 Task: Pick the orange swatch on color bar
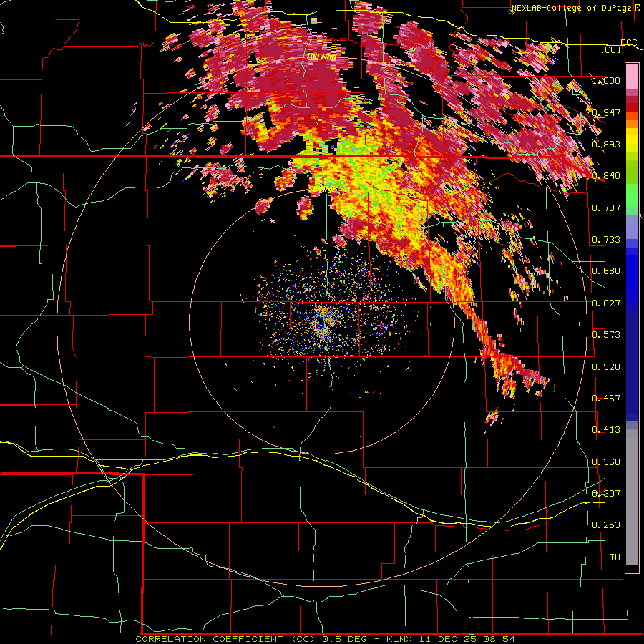click(632, 124)
